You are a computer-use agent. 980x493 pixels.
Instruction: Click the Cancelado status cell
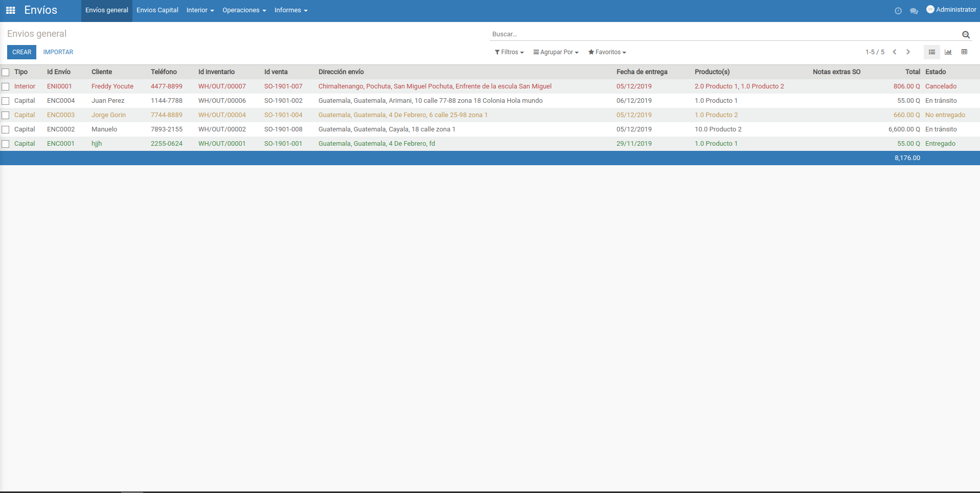941,86
